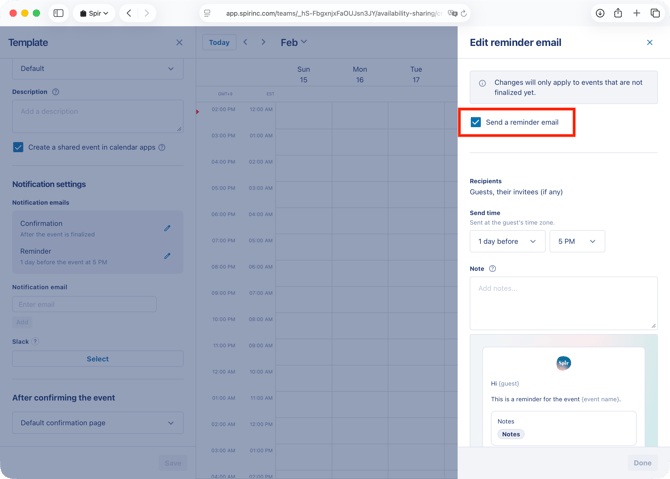The width and height of the screenshot is (670, 479).
Task: Click the Slack Select button
Action: 97,359
